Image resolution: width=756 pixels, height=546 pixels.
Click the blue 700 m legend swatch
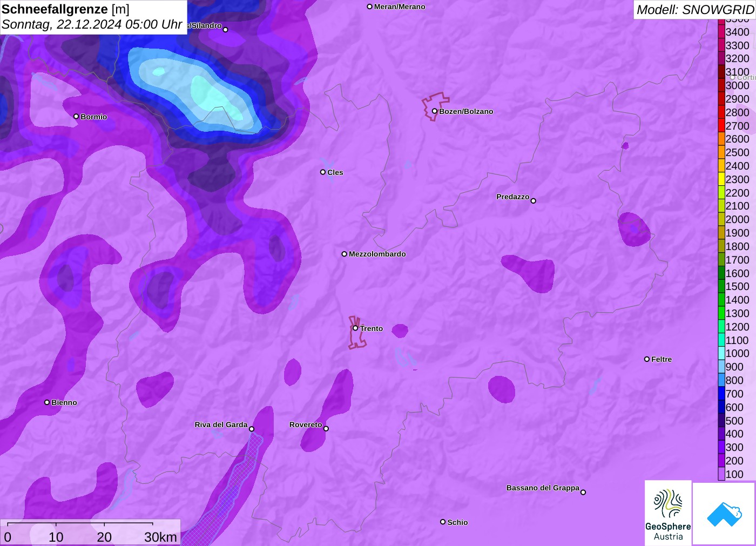point(721,394)
